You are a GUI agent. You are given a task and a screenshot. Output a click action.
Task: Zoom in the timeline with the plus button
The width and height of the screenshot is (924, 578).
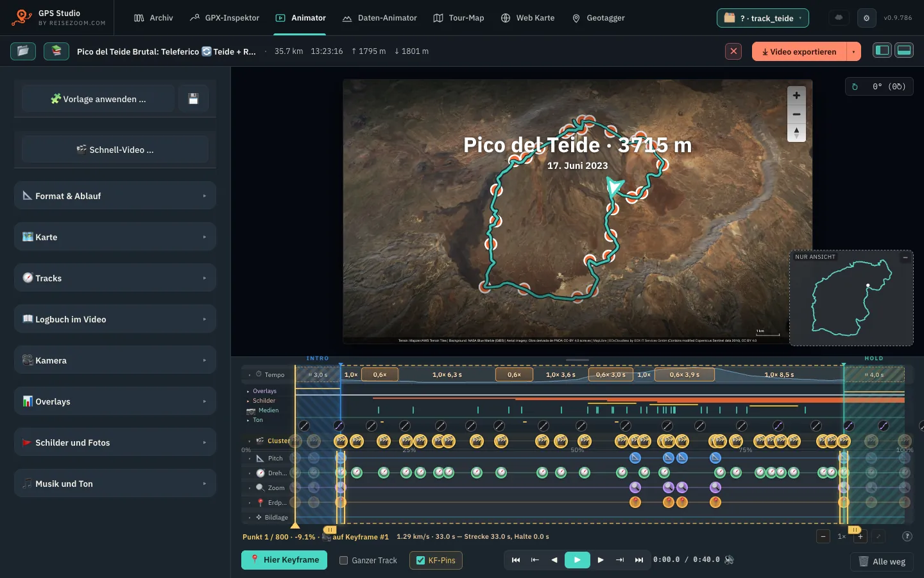(860, 536)
